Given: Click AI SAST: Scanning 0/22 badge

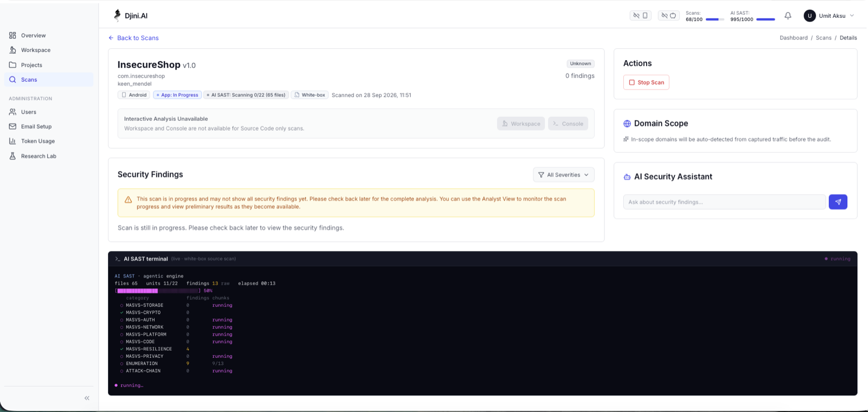Looking at the screenshot, I should point(246,95).
